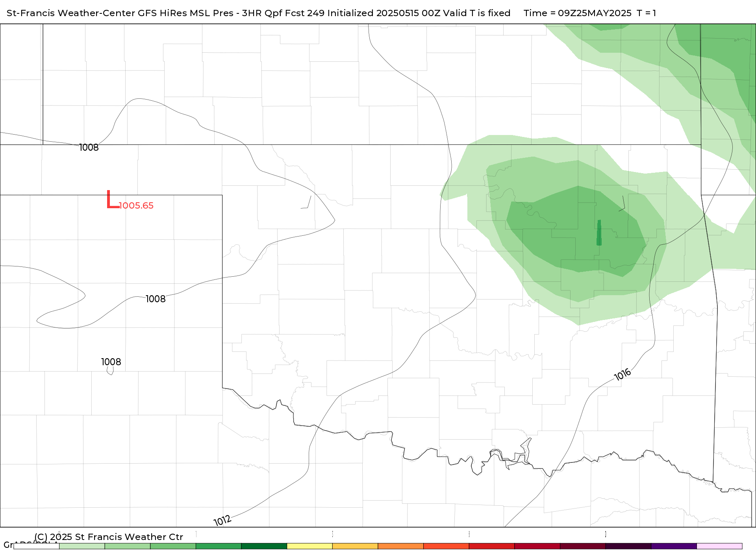
Task: Click the Time = 09Z25MAY2025 label
Action: [x=578, y=13]
